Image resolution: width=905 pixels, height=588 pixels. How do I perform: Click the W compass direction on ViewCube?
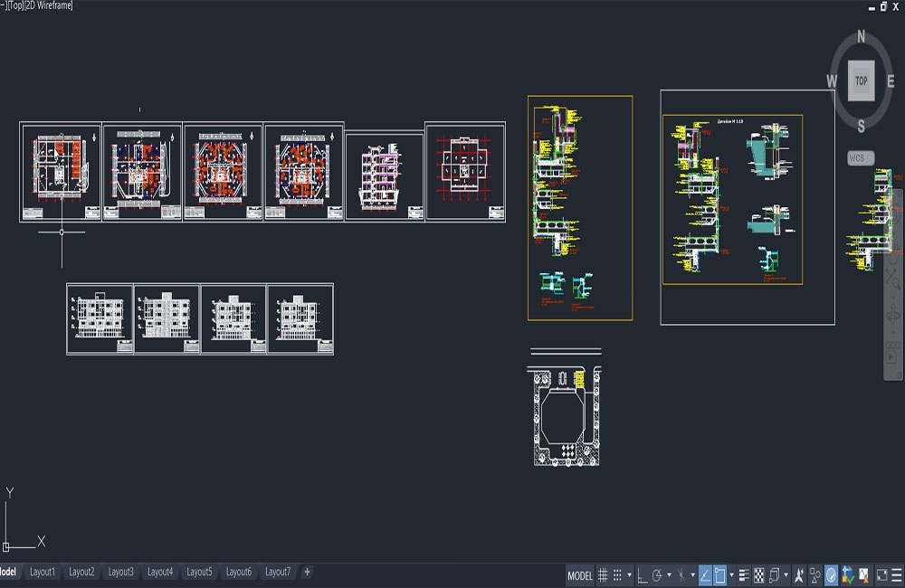point(832,81)
